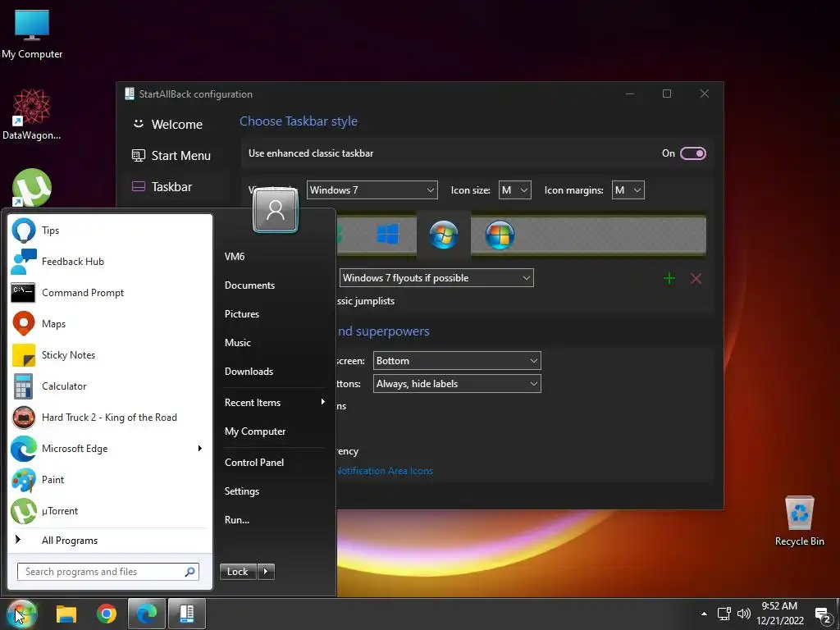Open Calculator from start menu
This screenshot has height=630, width=840.
click(x=110, y=386)
